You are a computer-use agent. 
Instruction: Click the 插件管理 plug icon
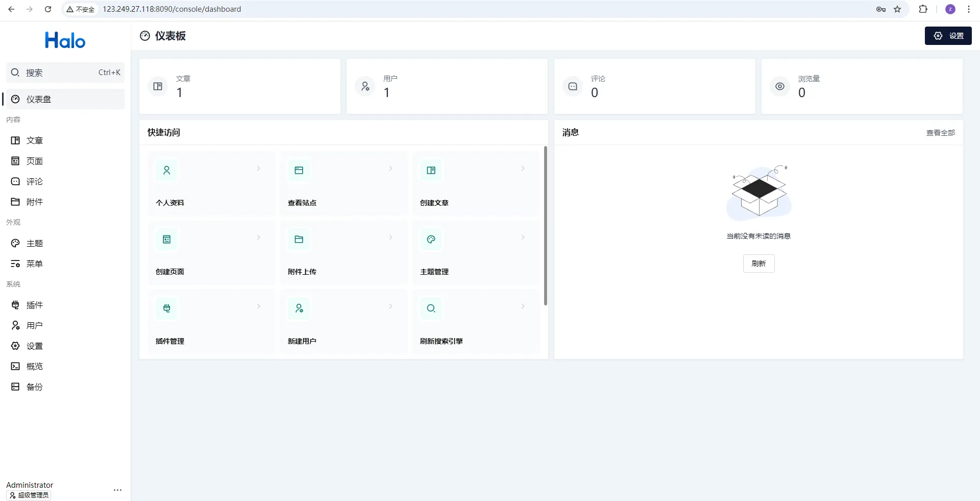click(x=166, y=308)
